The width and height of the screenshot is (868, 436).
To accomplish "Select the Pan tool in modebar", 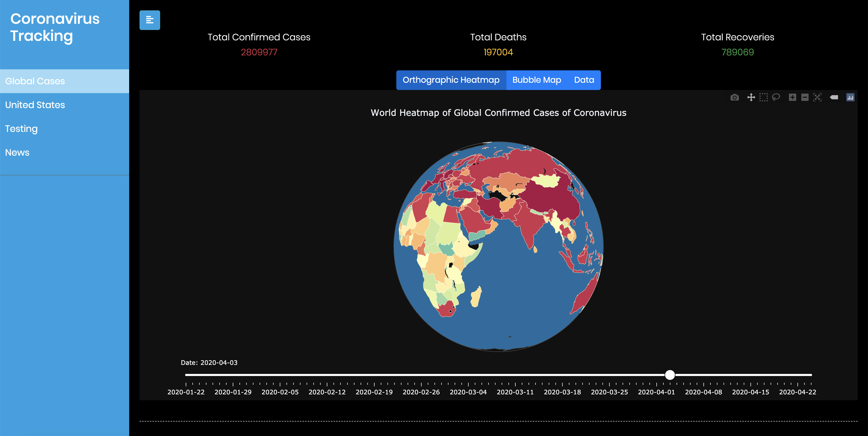I will coord(751,97).
